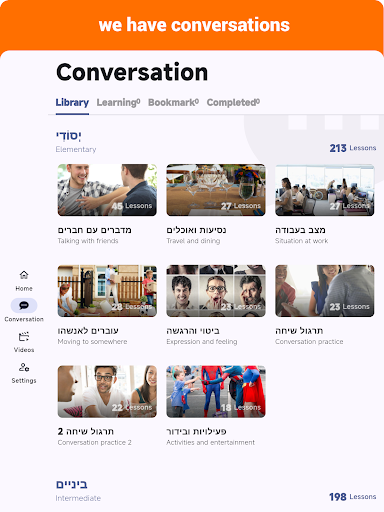Switch to the Completed tab
The height and width of the screenshot is (512, 384).
tap(233, 102)
